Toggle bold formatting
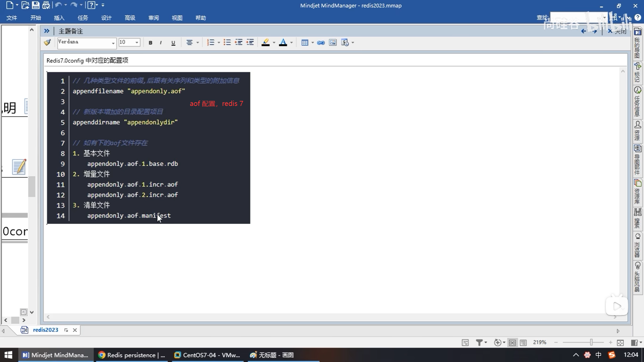Viewport: 644px width, 362px height. tap(150, 43)
